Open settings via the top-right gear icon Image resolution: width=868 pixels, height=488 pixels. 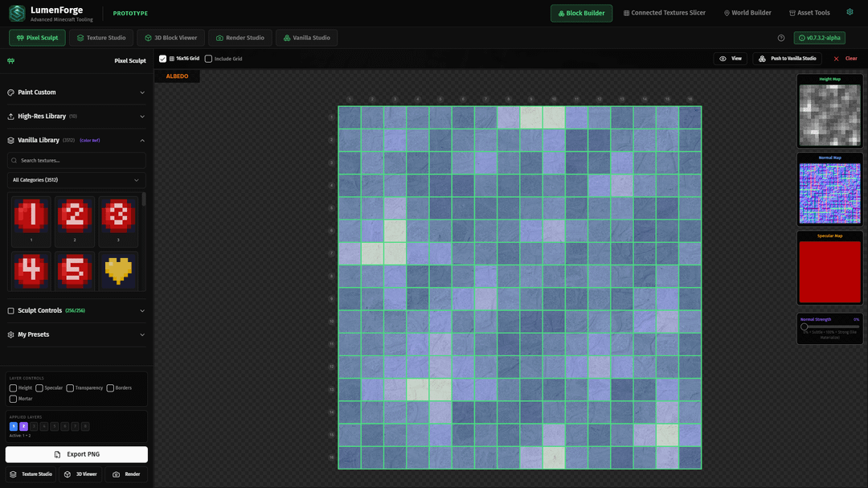click(850, 13)
